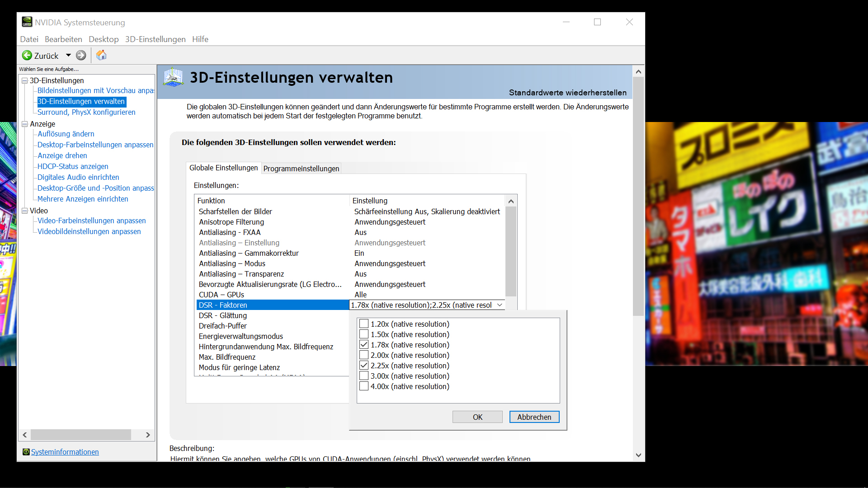Enable 2.00x native resolution DSR factor

point(363,355)
